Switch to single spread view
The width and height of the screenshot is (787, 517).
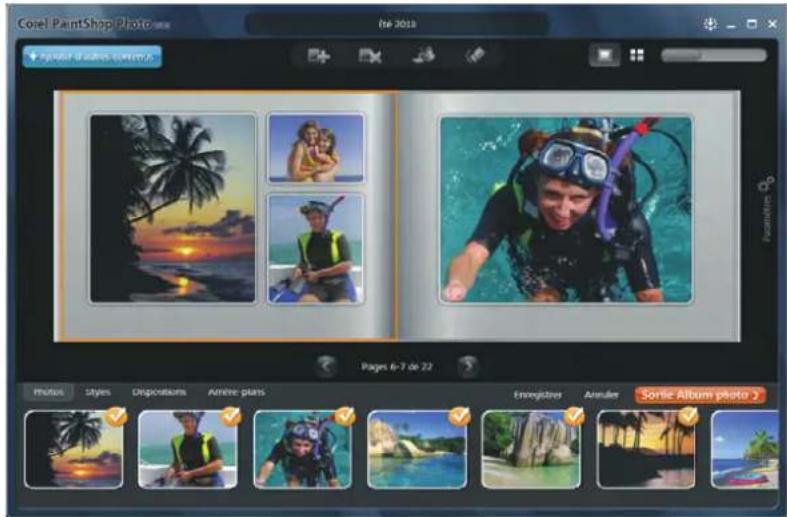[605, 55]
